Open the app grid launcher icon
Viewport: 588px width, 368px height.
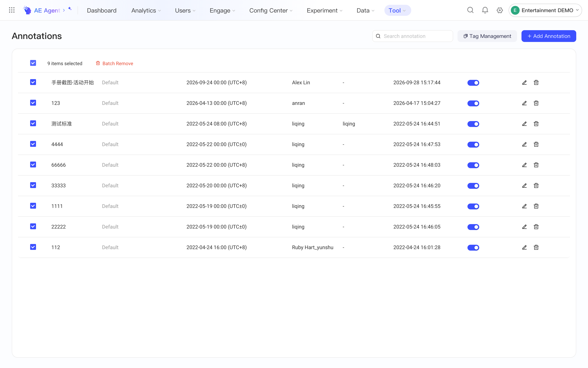tap(12, 10)
